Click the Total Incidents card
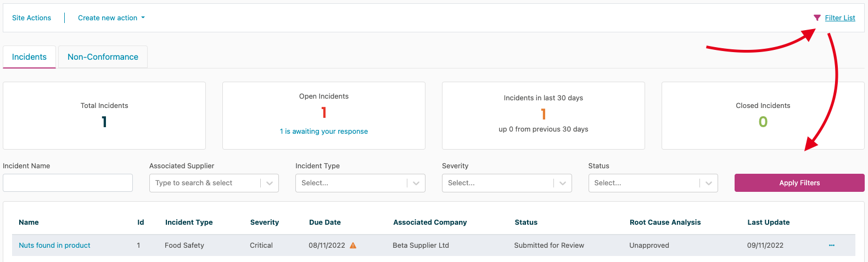The width and height of the screenshot is (868, 262). click(x=104, y=116)
